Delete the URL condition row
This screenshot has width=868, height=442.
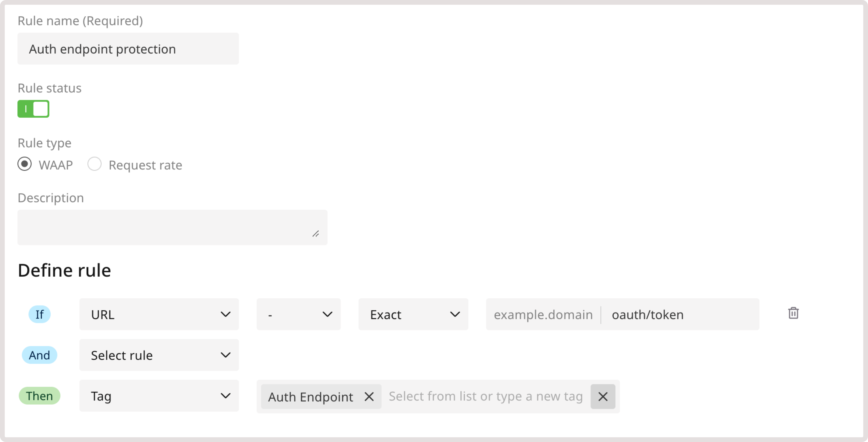coord(794,314)
